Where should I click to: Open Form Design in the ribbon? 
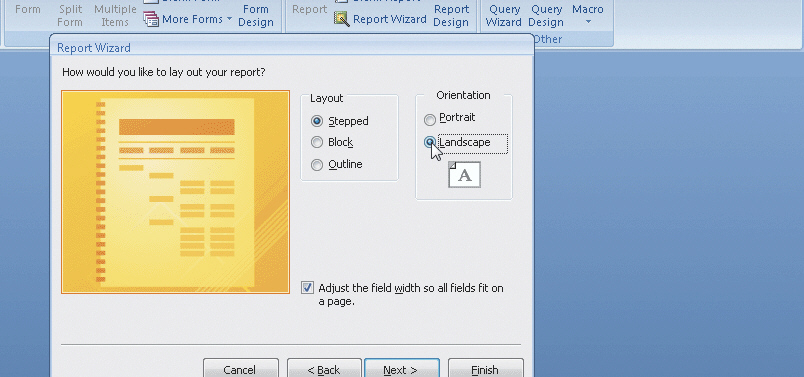point(255,15)
